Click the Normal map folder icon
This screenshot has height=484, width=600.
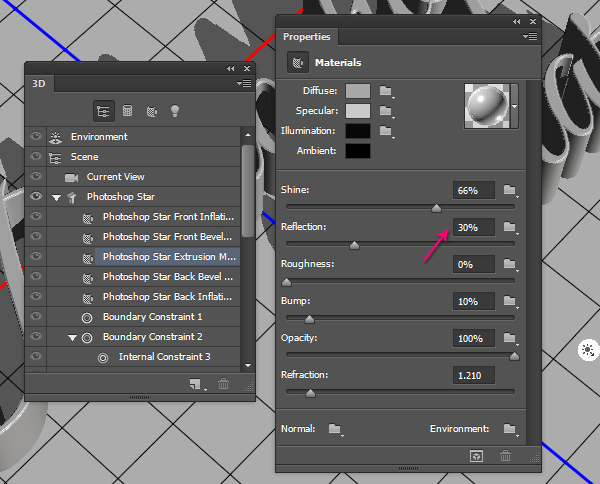tap(335, 429)
